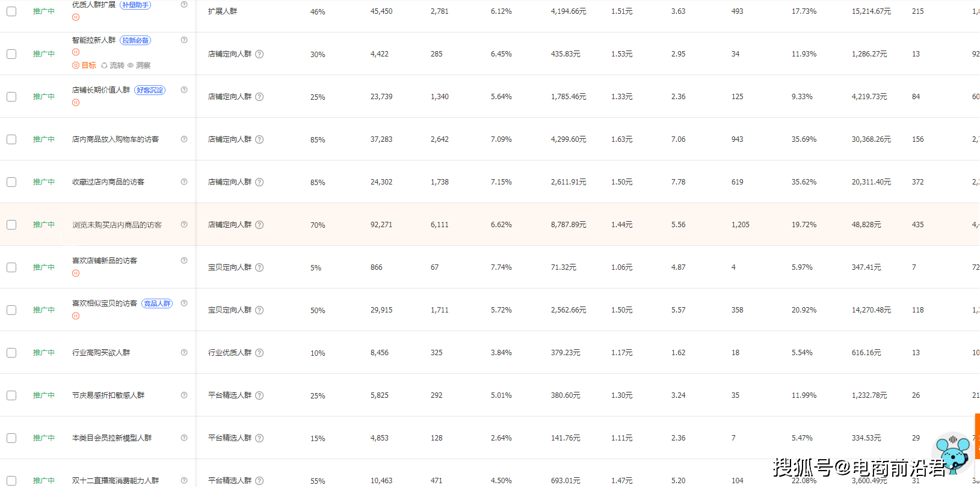The height and width of the screenshot is (488, 980).
Task: Pause the 店铺长期价值人群 audience
Action: click(x=76, y=103)
